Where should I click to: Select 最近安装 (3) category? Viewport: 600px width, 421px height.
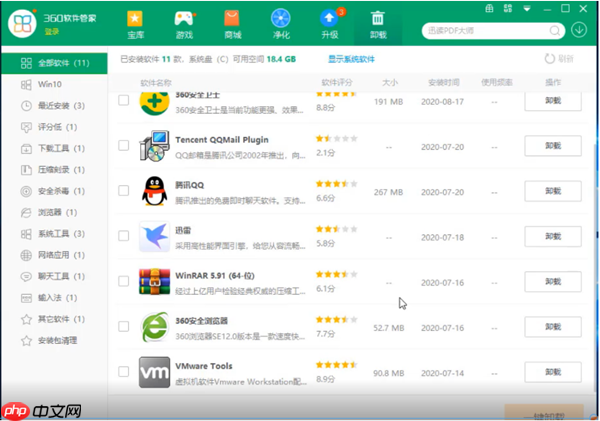click(x=54, y=106)
